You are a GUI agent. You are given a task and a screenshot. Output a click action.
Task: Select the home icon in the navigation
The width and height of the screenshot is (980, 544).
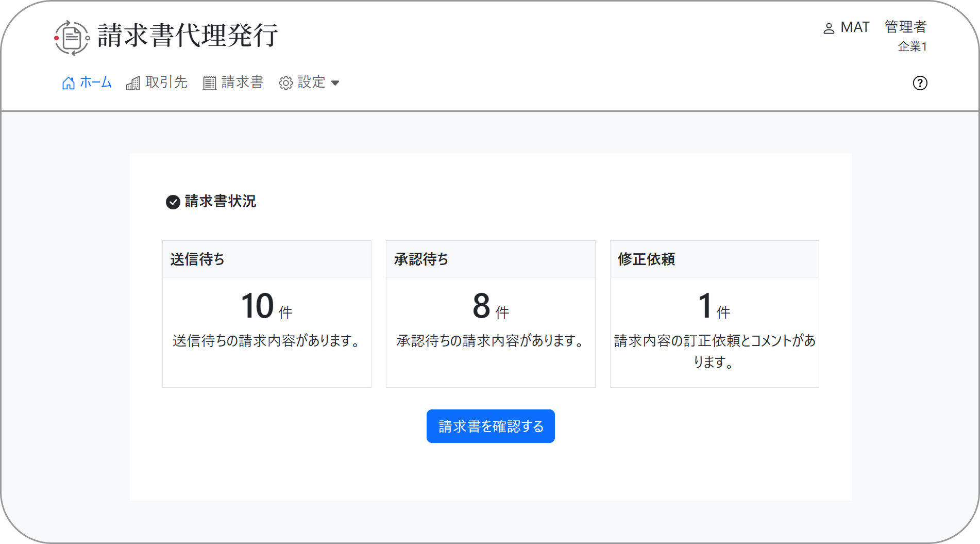point(67,83)
